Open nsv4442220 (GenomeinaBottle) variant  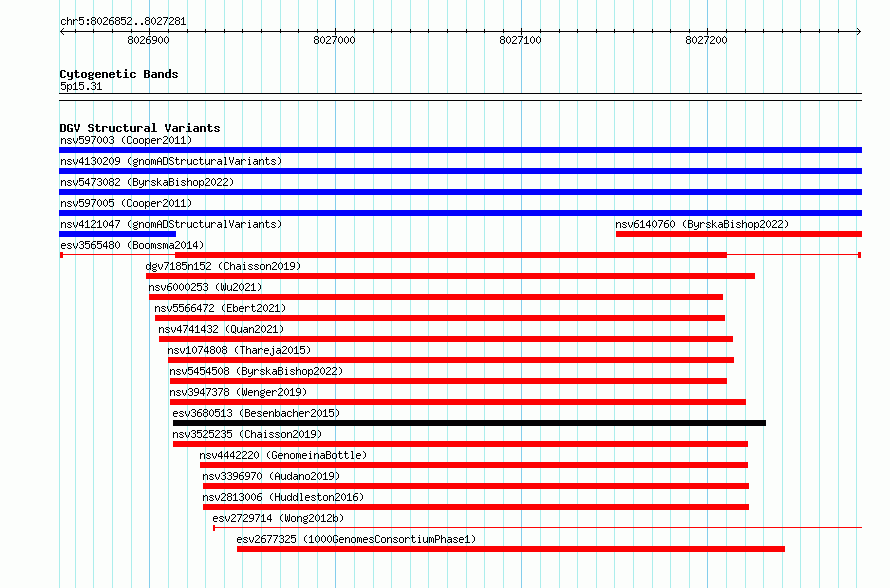[x=283, y=455]
